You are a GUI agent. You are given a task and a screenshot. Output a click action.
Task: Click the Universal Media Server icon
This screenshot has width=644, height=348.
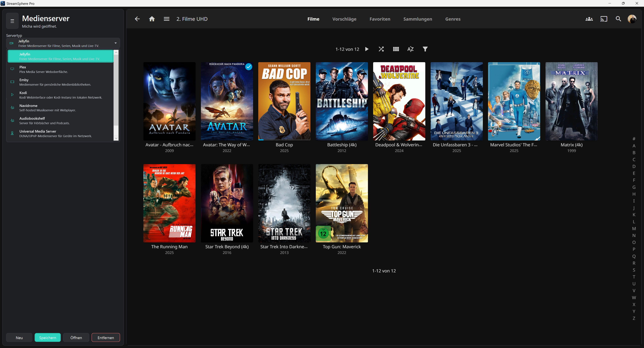[12, 133]
